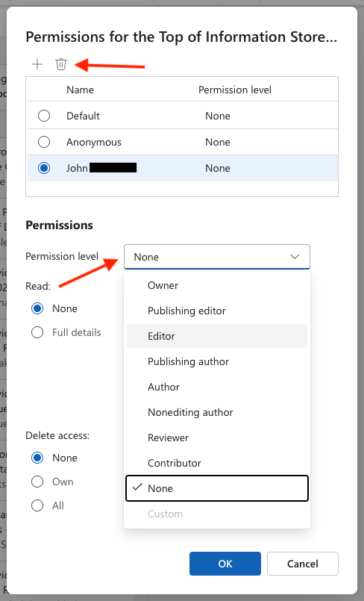Select Nonediting author option
364x601 pixels.
point(216,412)
